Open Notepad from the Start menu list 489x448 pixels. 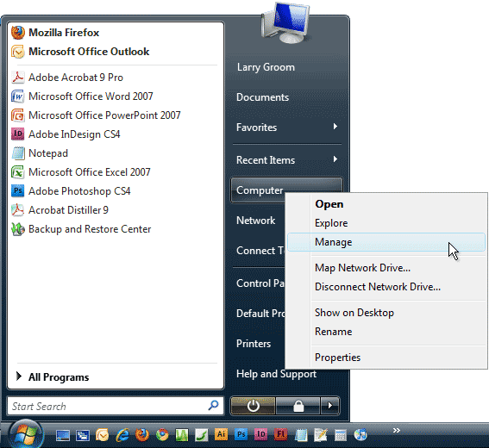click(x=40, y=153)
